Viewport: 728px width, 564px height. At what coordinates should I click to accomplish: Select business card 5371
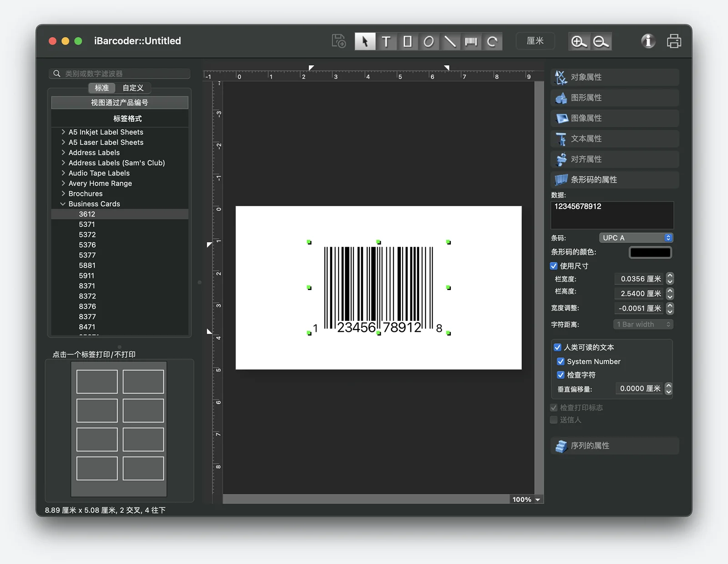[87, 224]
